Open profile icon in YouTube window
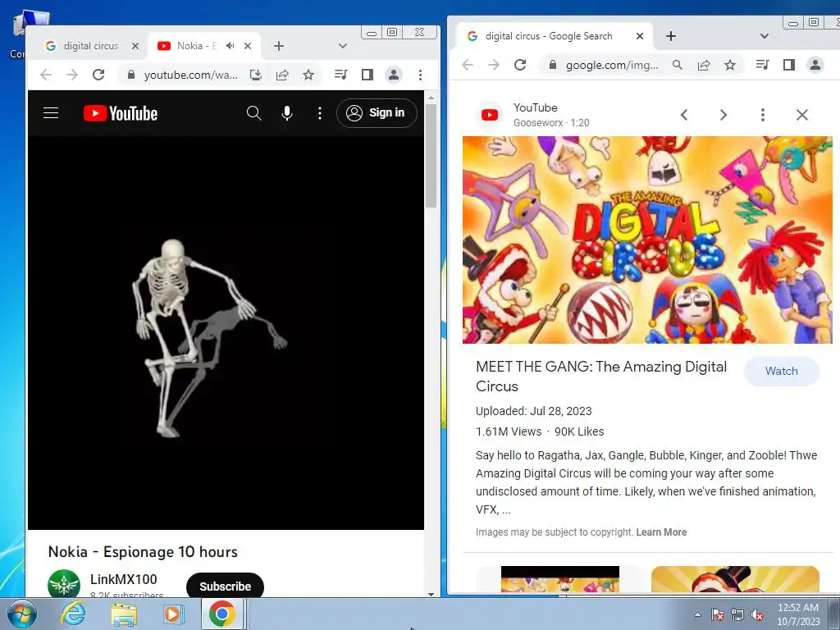 (x=394, y=75)
